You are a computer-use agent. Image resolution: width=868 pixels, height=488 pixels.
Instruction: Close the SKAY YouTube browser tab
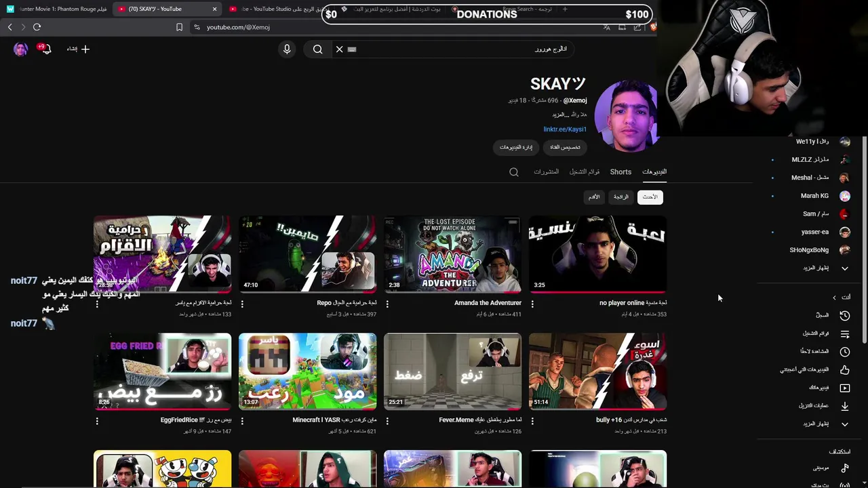pyautogui.click(x=214, y=9)
